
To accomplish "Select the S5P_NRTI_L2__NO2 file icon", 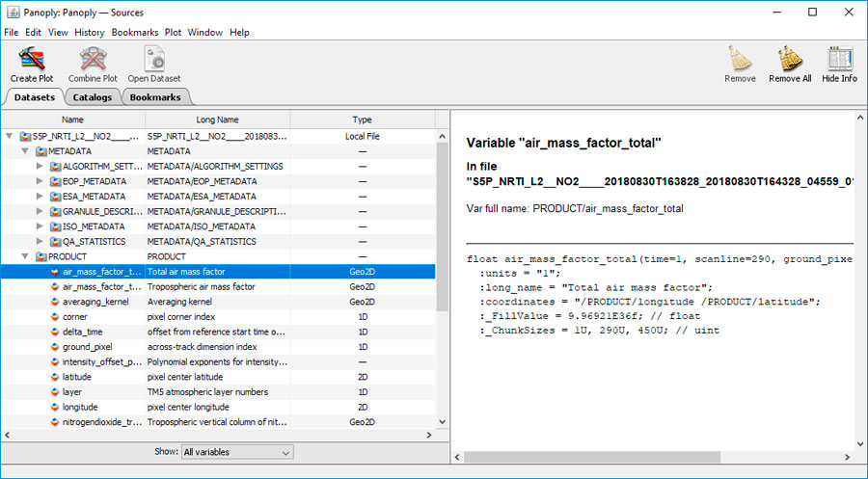I will click(25, 136).
